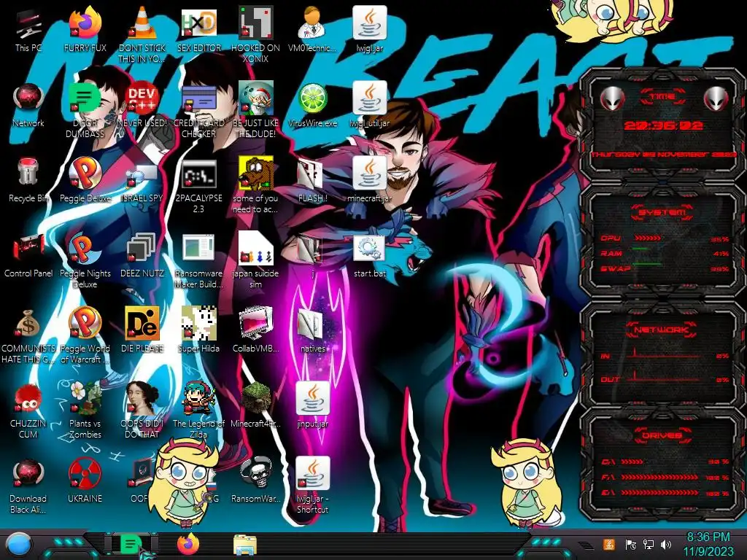Click the F:\ drive usage bar
747x560 pixels.
659,477
